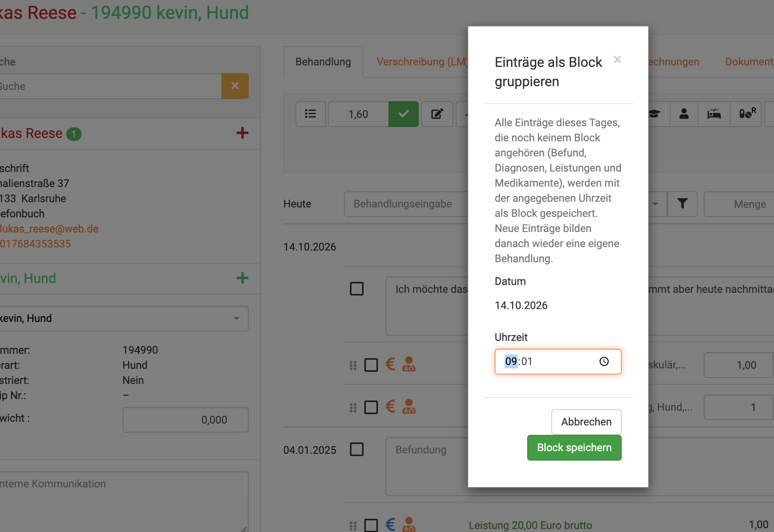
Task: Click phone number 017684353535 link
Action: click(36, 244)
